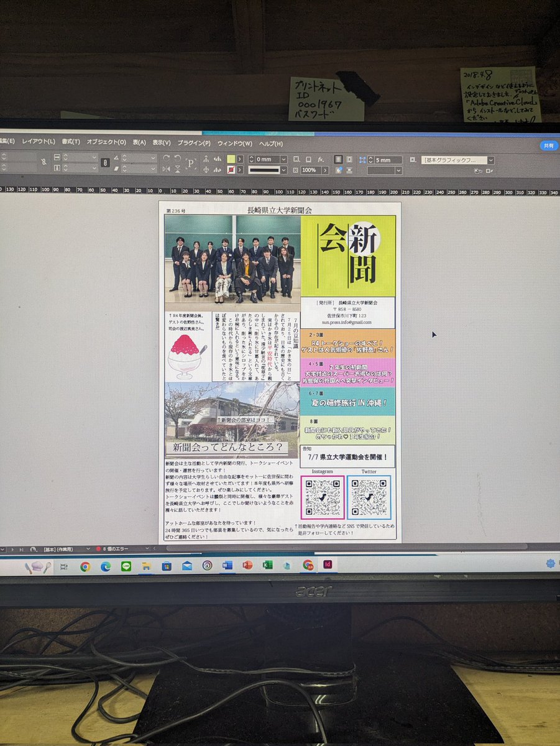
Task: Click the object style icon
Action: 413,160
